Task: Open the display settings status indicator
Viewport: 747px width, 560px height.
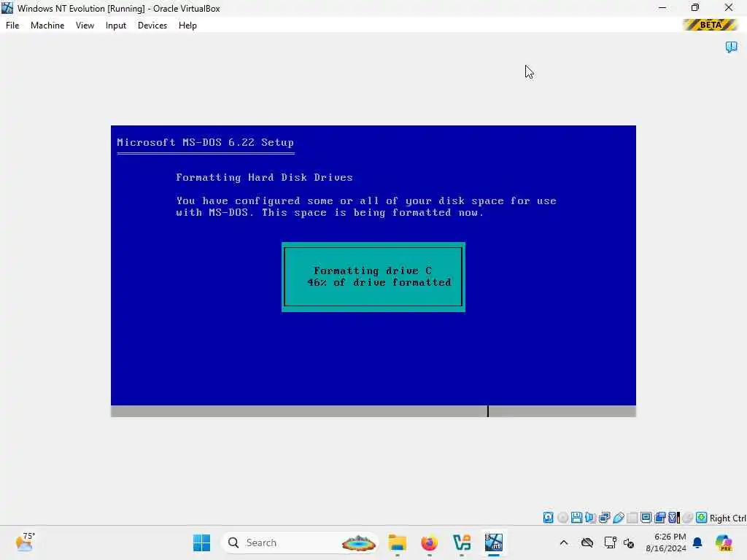Action: [x=646, y=518]
